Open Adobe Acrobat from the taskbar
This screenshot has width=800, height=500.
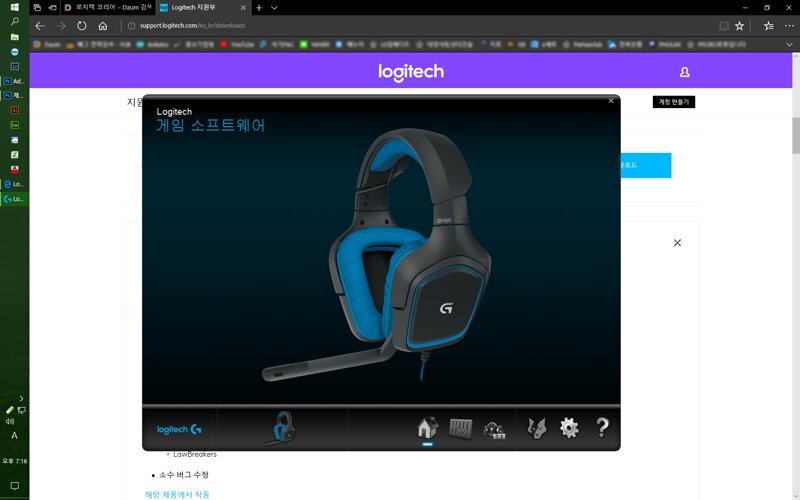pos(14,169)
